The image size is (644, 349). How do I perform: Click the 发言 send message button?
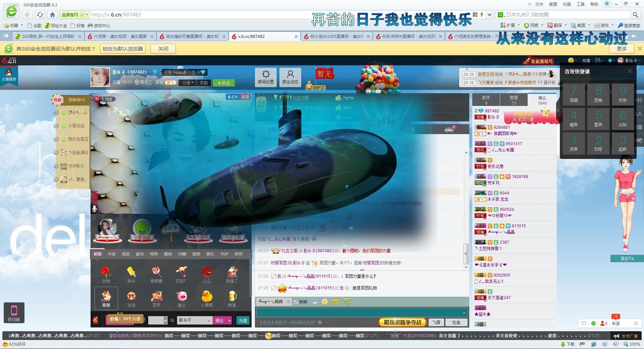click(456, 323)
